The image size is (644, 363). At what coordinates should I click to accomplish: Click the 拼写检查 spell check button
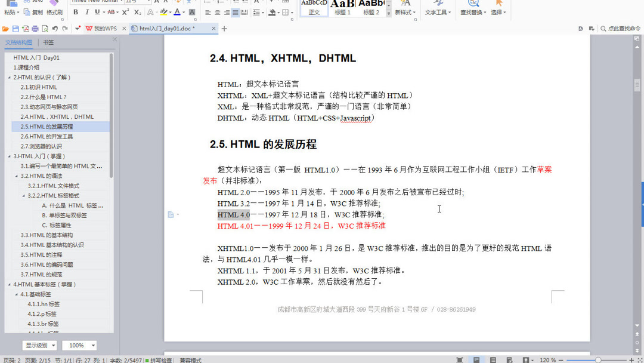tap(161, 360)
